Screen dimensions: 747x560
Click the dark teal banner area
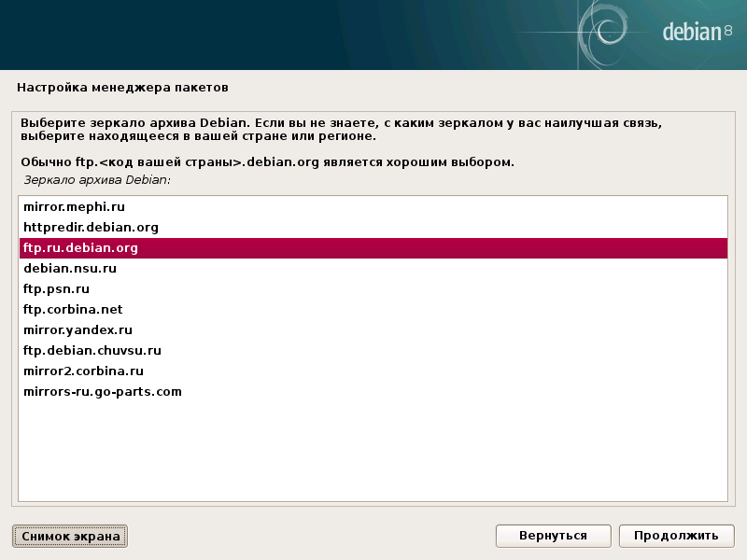tap(280, 35)
